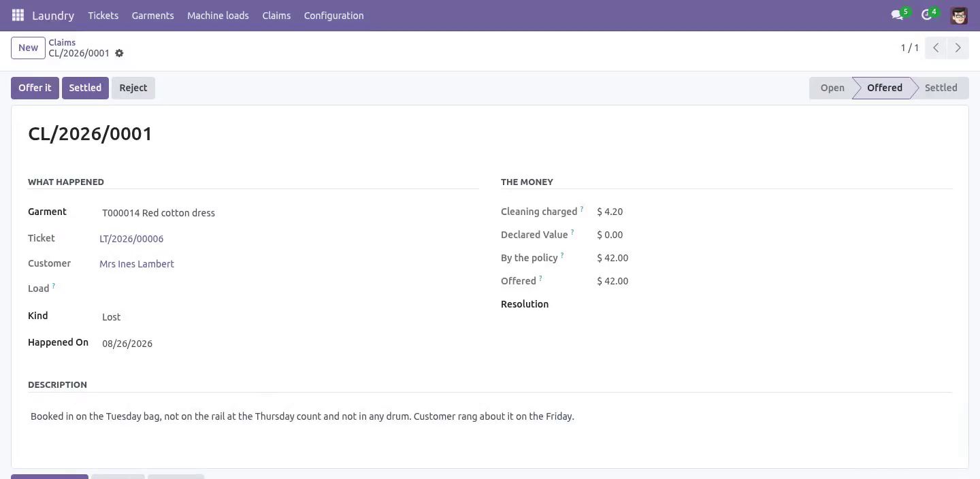Click the By the policy value $ 42.00
The width and height of the screenshot is (980, 479).
coord(612,258)
